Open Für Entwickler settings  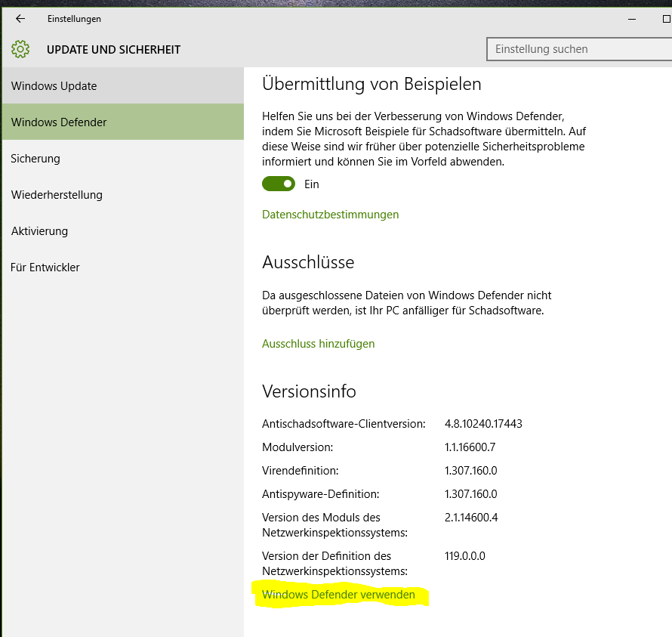click(x=123, y=267)
